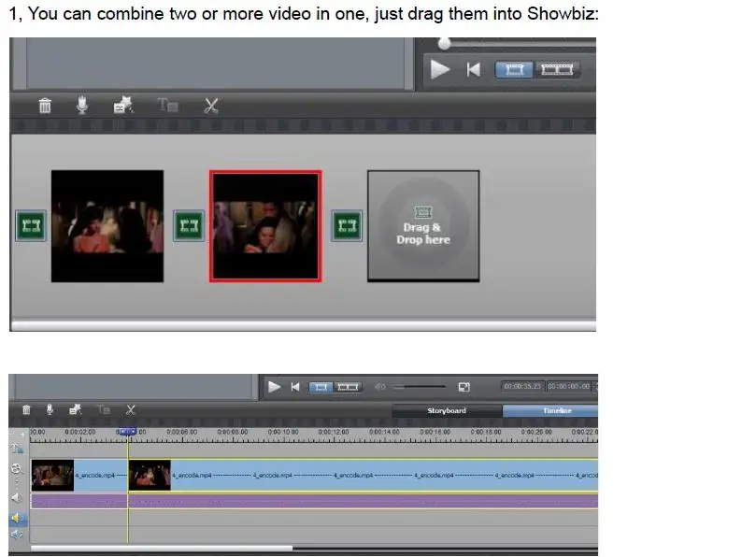Click the blue playhead marker on the ruler
This screenshot has height=557, width=756.
127,432
